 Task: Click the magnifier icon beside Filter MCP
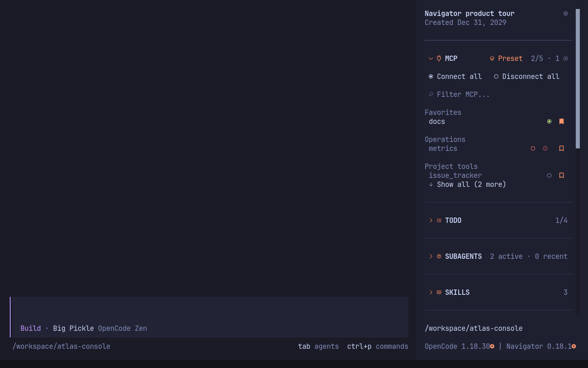(x=431, y=94)
